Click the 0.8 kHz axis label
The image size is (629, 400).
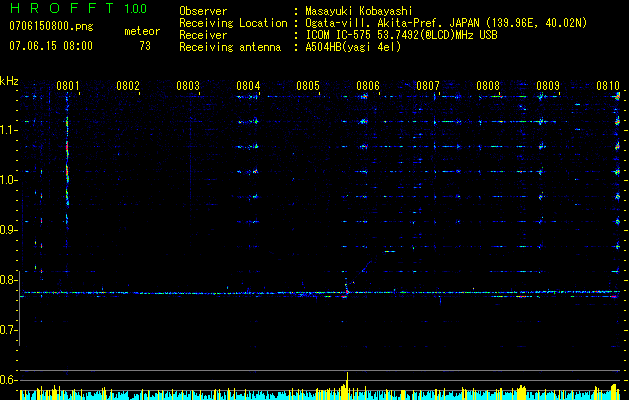(9, 280)
